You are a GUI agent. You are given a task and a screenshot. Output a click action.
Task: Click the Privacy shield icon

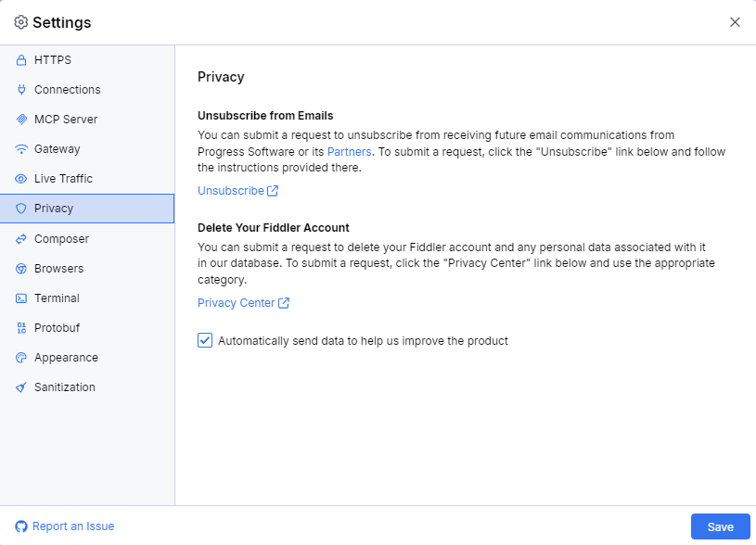[x=20, y=208]
